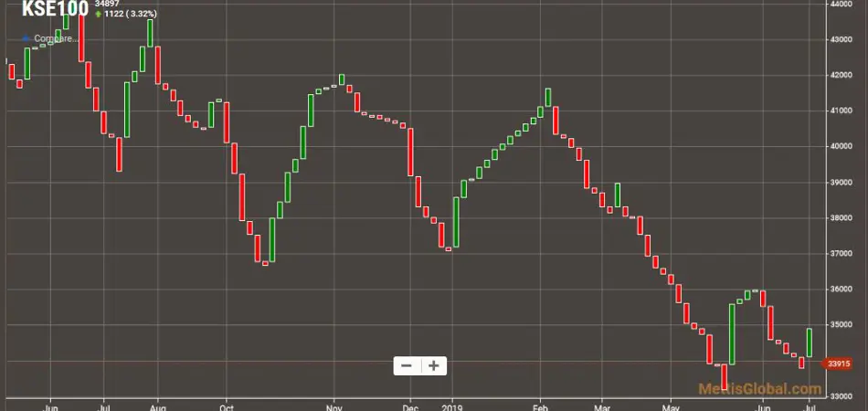Click the 1122 (3.32%) change text

click(131, 15)
